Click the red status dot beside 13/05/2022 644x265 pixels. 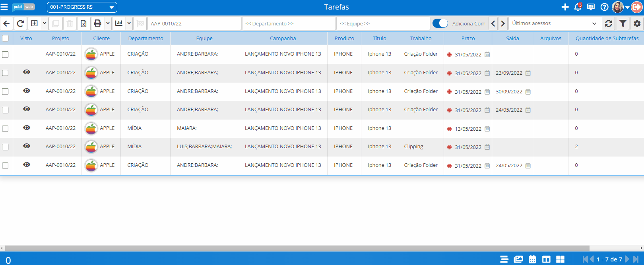point(449,129)
